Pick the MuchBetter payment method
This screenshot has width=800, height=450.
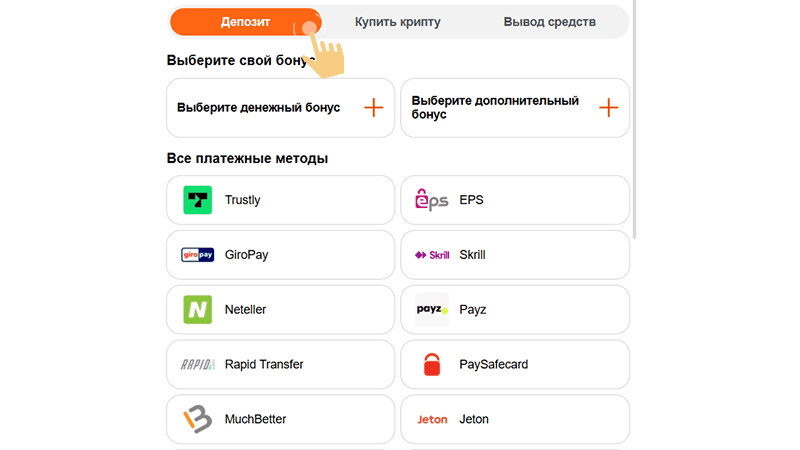[x=281, y=419]
